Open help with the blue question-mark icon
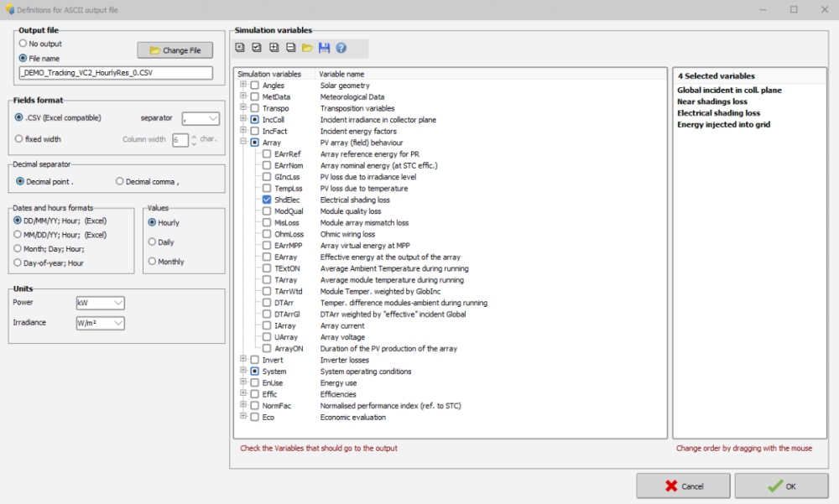The width and height of the screenshot is (839, 504). tap(341, 48)
